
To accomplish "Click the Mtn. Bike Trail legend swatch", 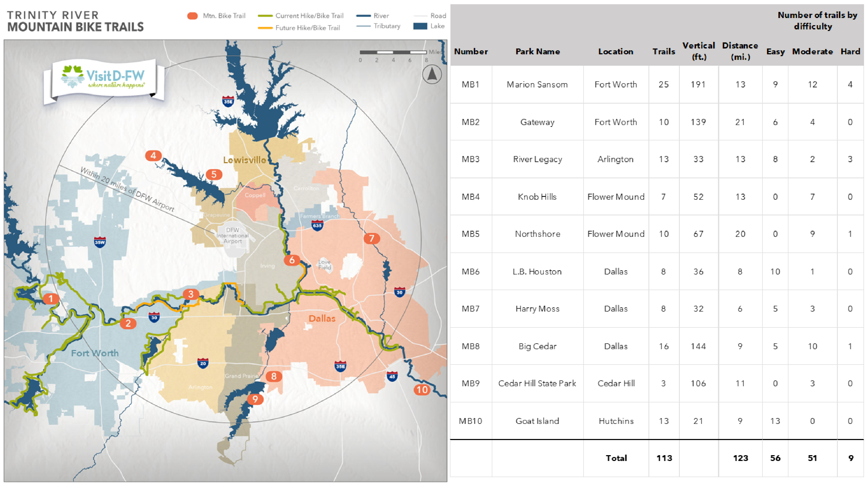I will click(192, 16).
